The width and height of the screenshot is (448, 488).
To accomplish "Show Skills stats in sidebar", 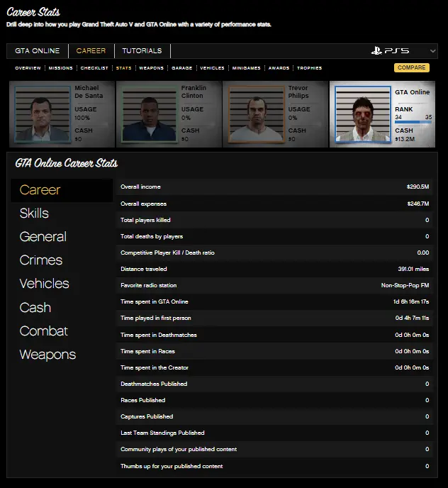I will (x=34, y=213).
